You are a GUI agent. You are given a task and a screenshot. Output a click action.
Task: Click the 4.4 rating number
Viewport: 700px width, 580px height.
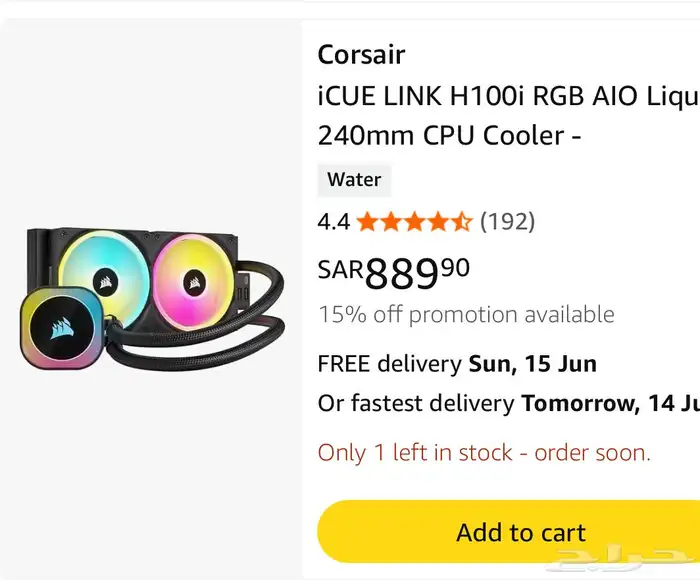coord(333,221)
